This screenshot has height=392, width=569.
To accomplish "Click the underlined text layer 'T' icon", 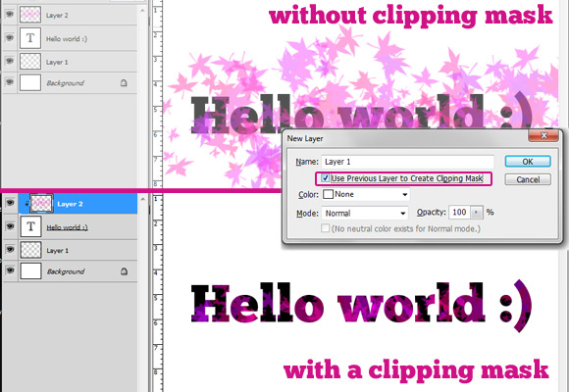I will pos(30,226).
